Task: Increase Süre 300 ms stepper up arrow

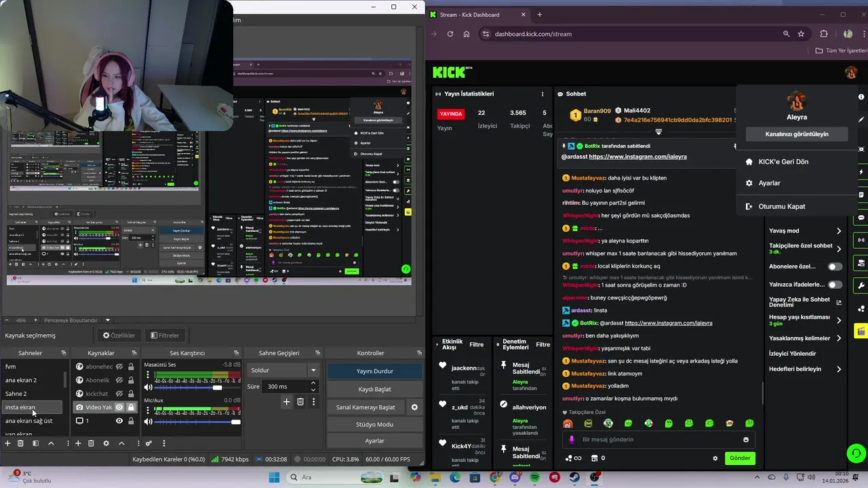Action: pos(313,384)
